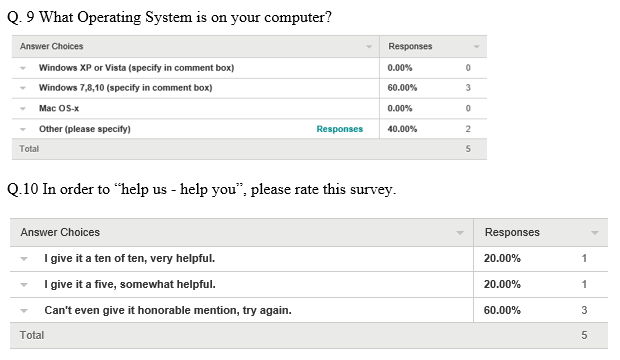Open the Q10 Responses column sort dropdown
Image resolution: width=620 pixels, height=360 pixels.
tap(595, 233)
